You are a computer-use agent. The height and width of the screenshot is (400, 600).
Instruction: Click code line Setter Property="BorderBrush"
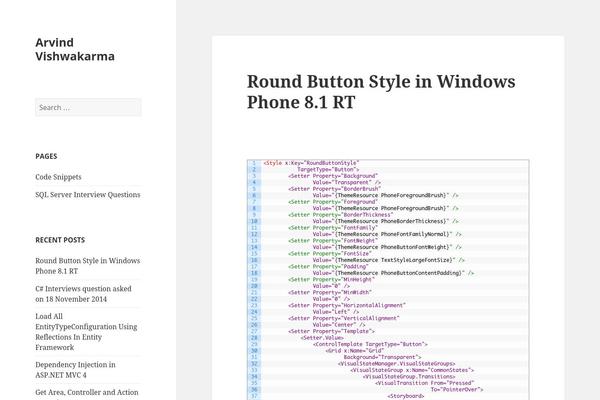pos(334,189)
